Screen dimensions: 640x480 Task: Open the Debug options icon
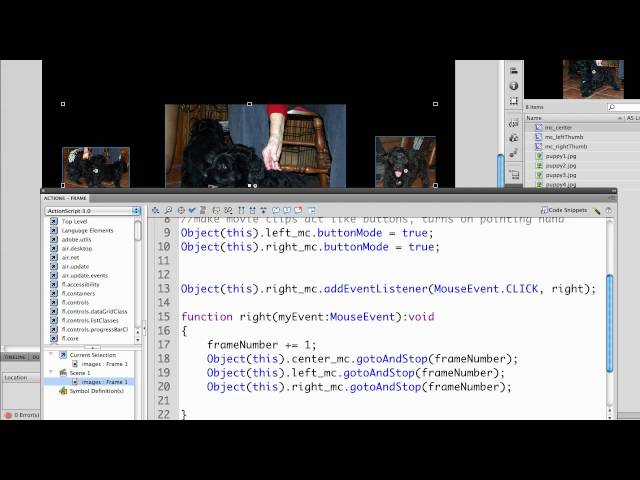coord(228,211)
